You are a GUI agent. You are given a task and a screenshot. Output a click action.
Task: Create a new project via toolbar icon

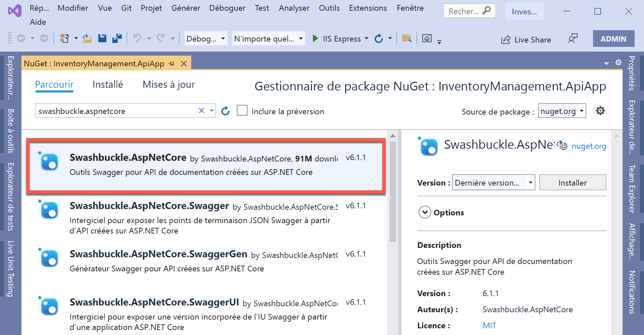64,39
